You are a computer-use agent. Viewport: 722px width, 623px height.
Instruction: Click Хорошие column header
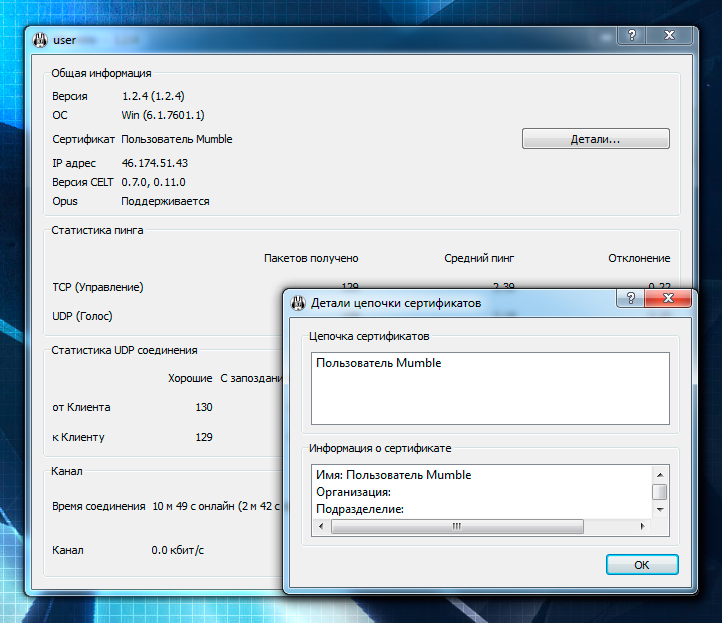[x=190, y=378]
